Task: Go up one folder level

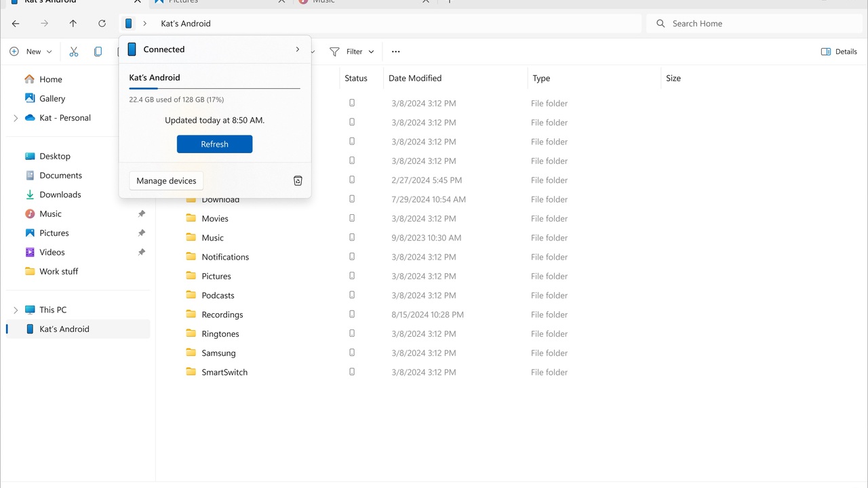Action: click(73, 23)
